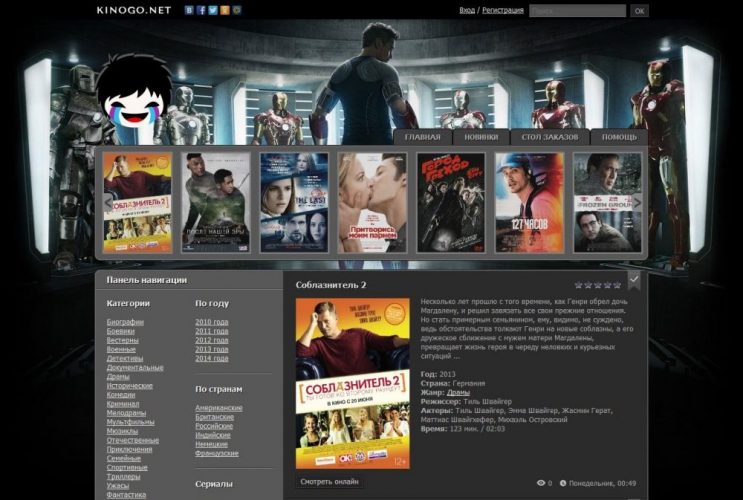Open the Мелодрамы category
This screenshot has height=500, width=743.
(x=126, y=413)
